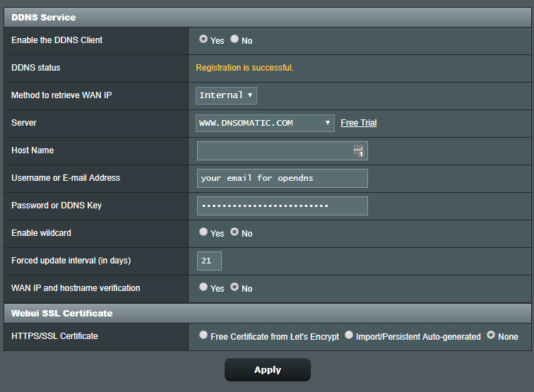Screen dimensions: 534x392
Task: Choose Yes for WAN IP and hostname verification
Action: (203, 287)
